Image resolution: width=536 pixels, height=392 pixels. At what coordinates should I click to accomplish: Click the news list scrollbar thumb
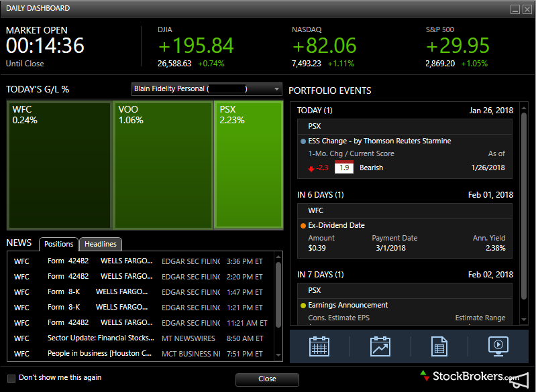coord(278,295)
